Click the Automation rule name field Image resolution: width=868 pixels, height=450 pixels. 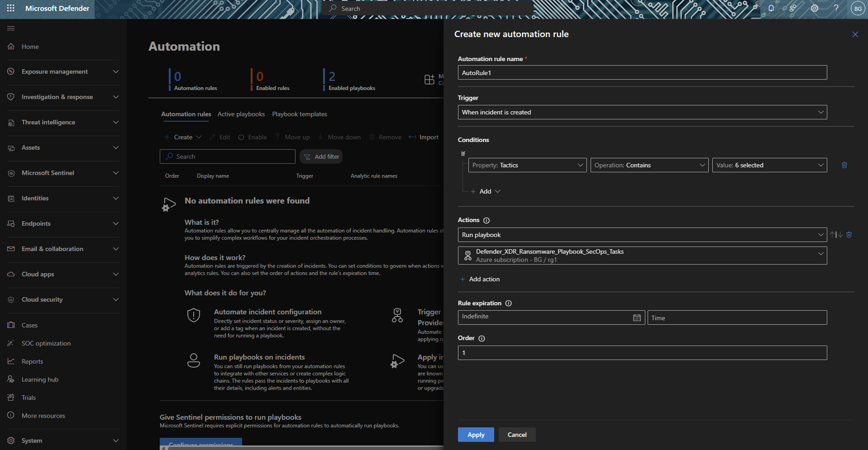click(642, 73)
